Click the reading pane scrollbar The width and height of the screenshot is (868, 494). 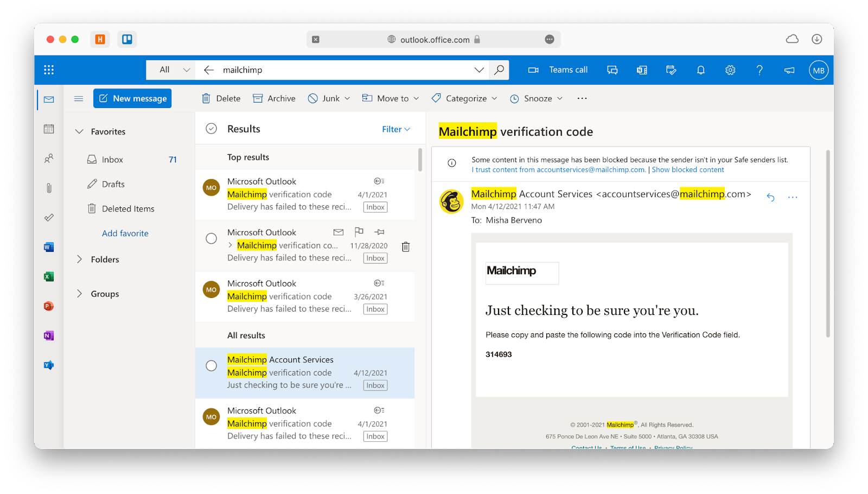click(828, 243)
